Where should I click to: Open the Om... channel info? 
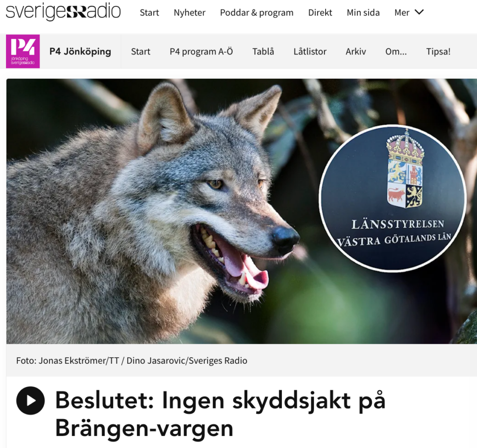pyautogui.click(x=396, y=51)
